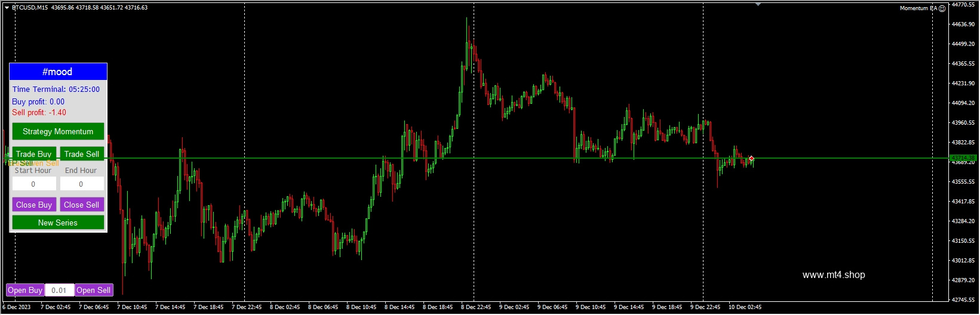Click the Close Sell button
980x315 pixels.
82,205
